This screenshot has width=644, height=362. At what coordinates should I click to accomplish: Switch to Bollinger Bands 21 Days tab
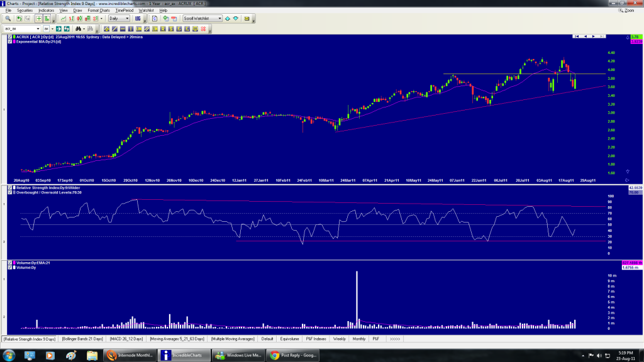82,339
